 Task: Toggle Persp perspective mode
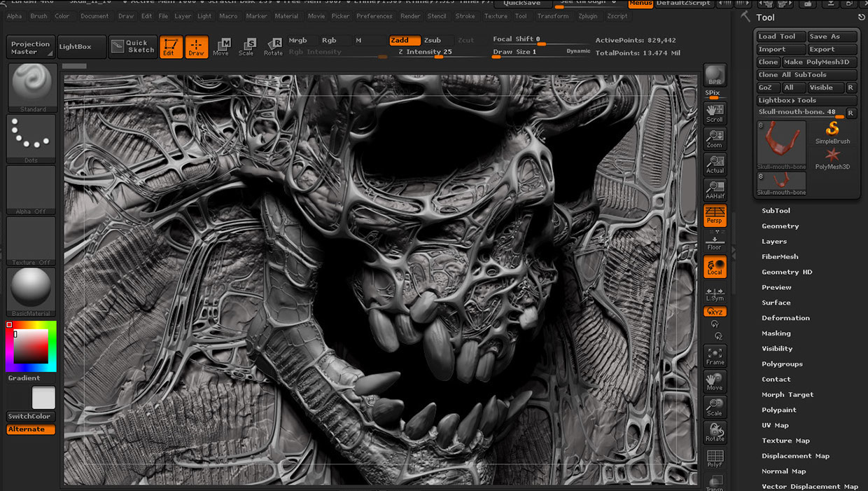pyautogui.click(x=715, y=215)
